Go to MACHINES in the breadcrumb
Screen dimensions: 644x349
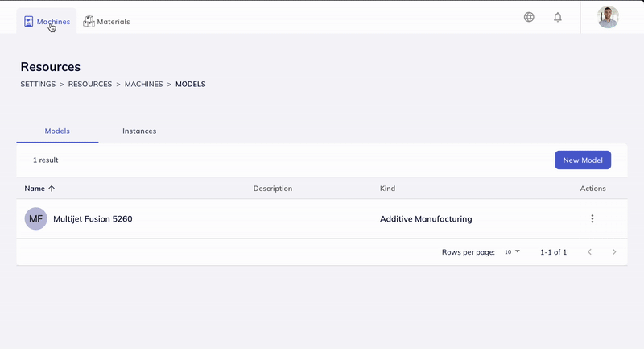tap(144, 85)
